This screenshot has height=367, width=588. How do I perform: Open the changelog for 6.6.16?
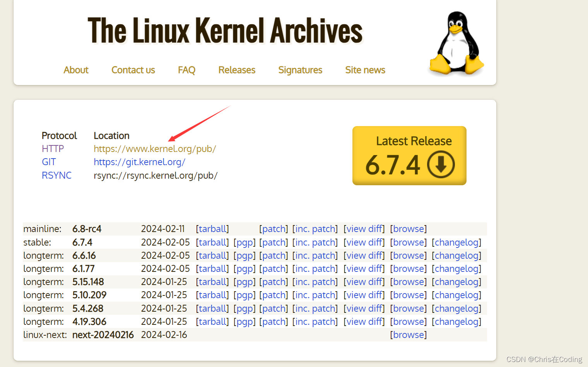456,255
